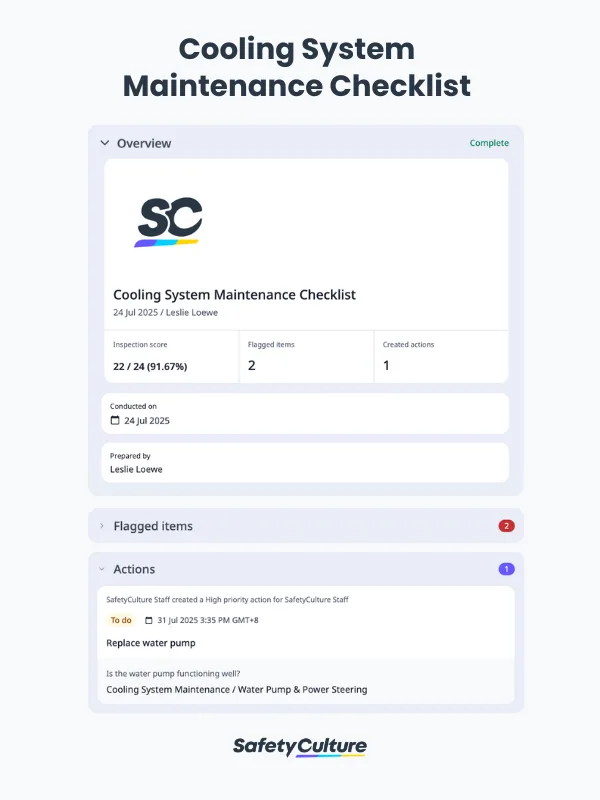Click the calendar icon beside Conducted on date
600x800 pixels.
pyautogui.click(x=115, y=421)
